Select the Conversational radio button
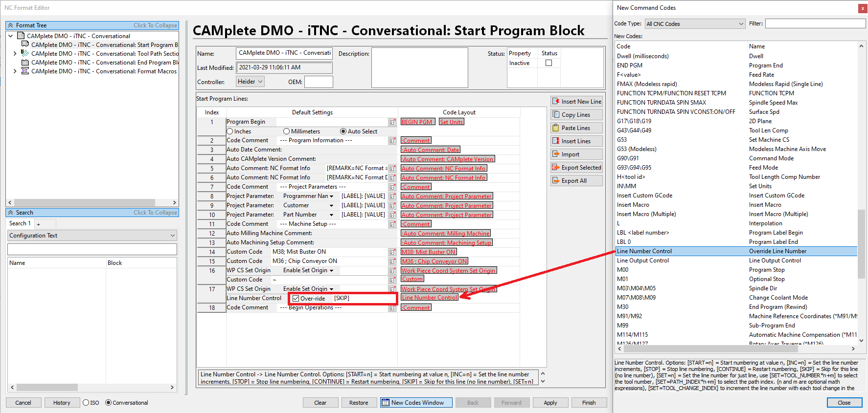868x413 pixels. coord(109,403)
